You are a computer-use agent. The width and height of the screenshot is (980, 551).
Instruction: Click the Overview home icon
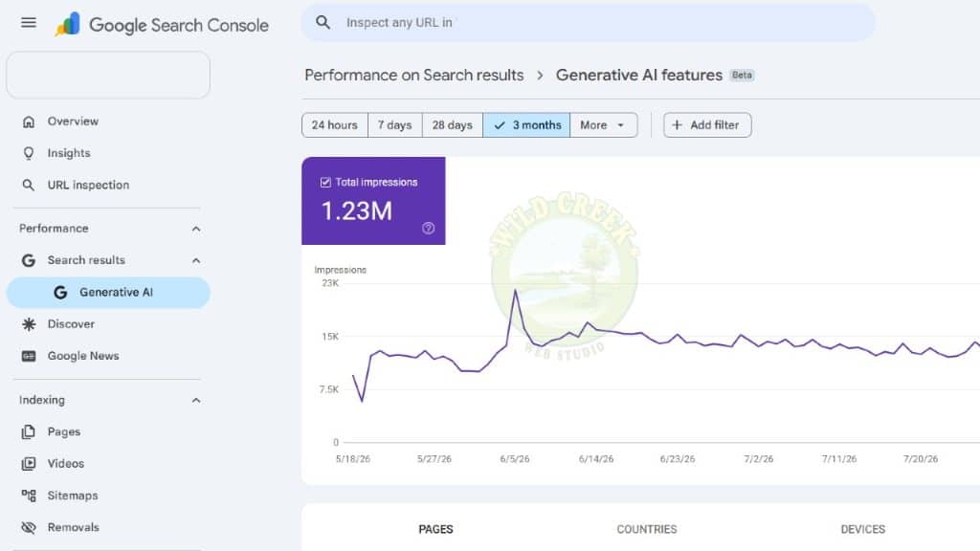point(29,121)
